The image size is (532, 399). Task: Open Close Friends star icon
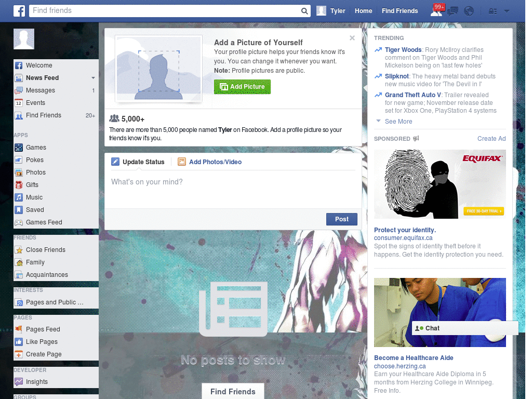[19, 250]
